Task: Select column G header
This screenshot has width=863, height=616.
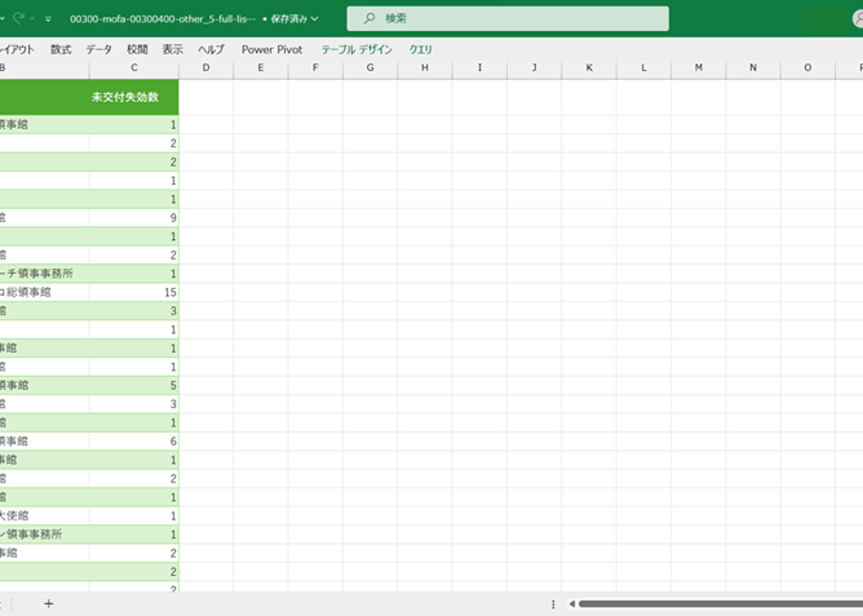Action: tap(370, 67)
